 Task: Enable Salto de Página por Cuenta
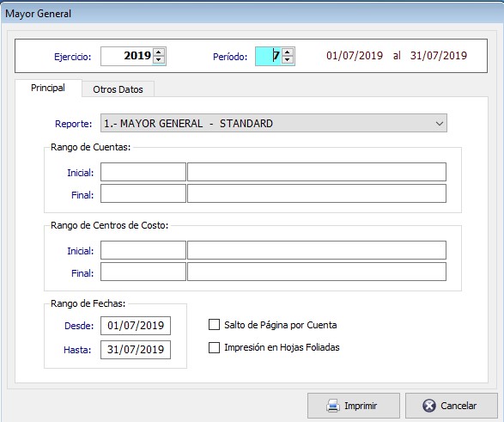(x=214, y=325)
